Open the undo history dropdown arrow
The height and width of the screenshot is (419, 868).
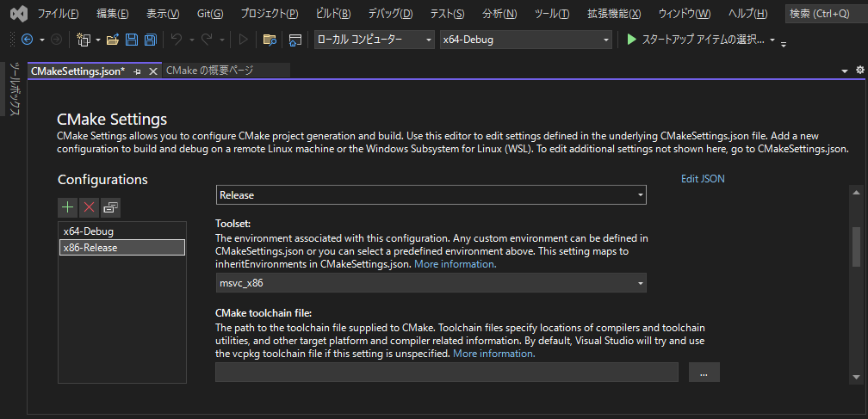pyautogui.click(x=191, y=40)
